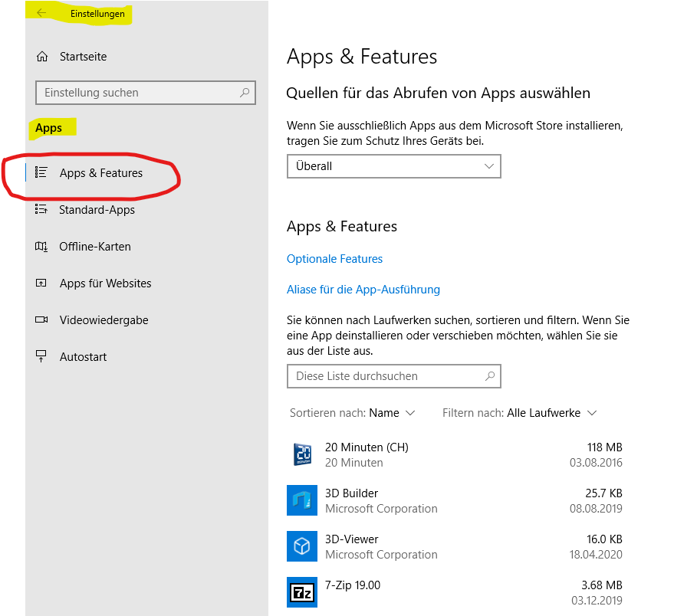Click into the Einstellung suchen field
Screen dimensions: 674x616
point(145,93)
